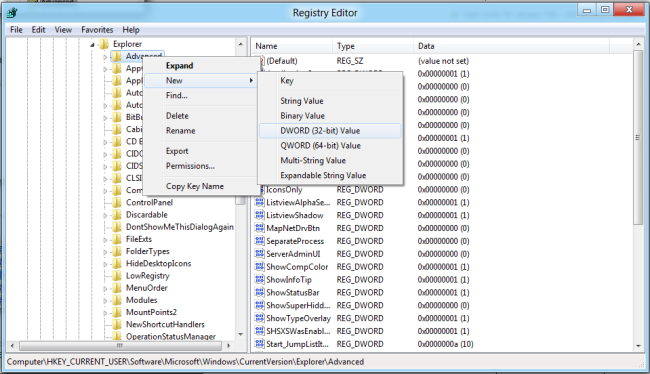Expand the MenuOrder key arrow
This screenshot has width=650, height=374.
click(105, 289)
